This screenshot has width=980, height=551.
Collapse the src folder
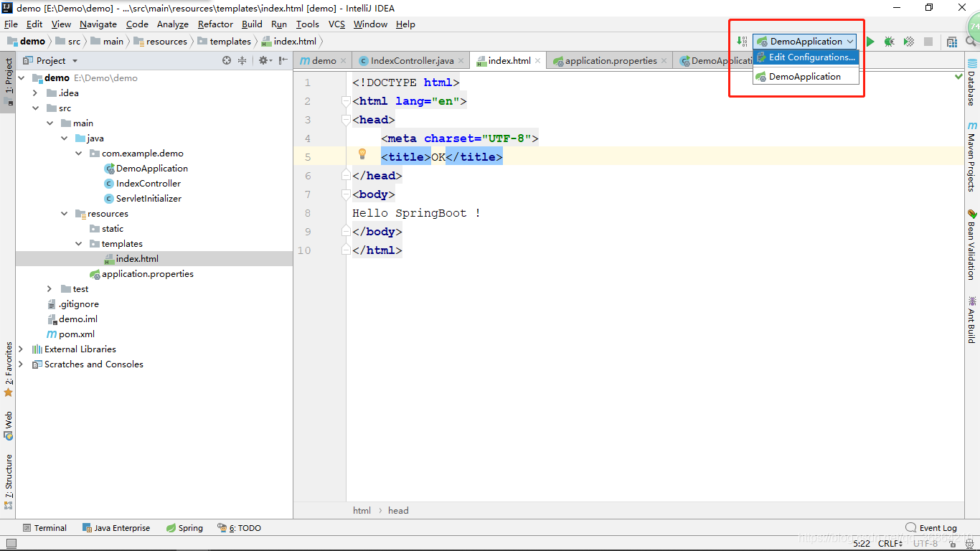point(35,108)
